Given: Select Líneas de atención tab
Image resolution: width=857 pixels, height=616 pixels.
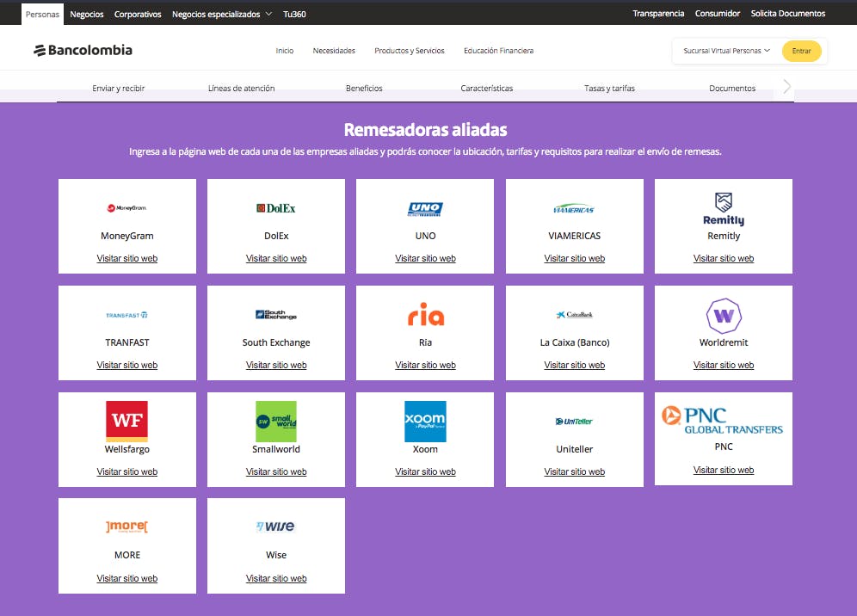Looking at the screenshot, I should [x=241, y=88].
